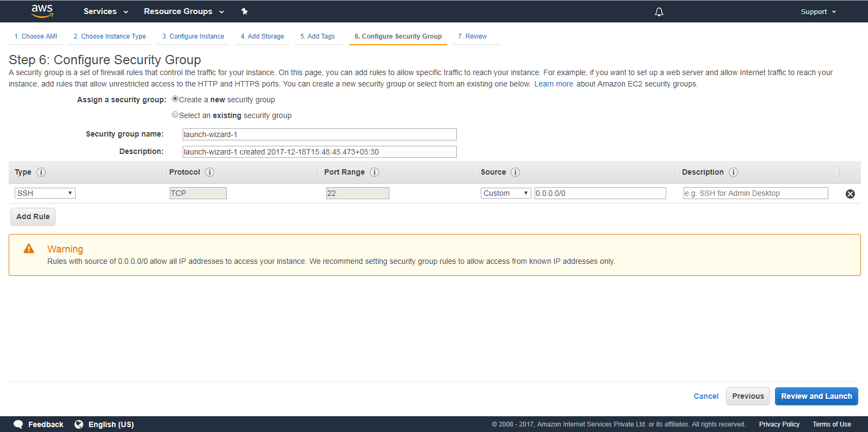
Task: Go to the 4. Add Storage tab
Action: (x=262, y=36)
